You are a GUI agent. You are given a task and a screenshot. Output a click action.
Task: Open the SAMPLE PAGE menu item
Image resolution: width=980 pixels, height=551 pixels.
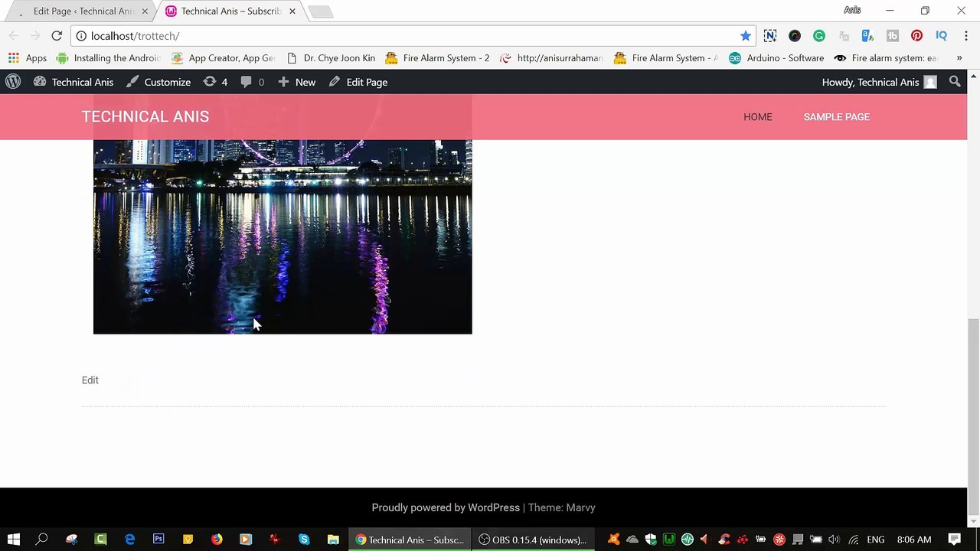click(837, 117)
